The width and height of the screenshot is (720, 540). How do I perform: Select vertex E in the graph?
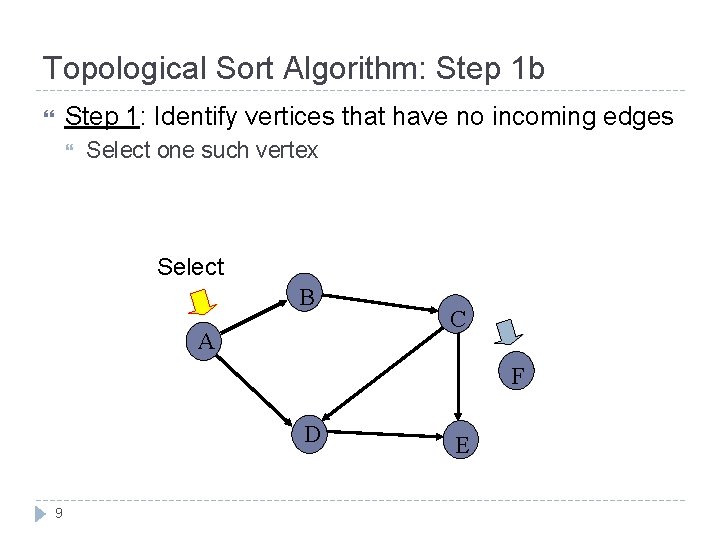pyautogui.click(x=460, y=444)
